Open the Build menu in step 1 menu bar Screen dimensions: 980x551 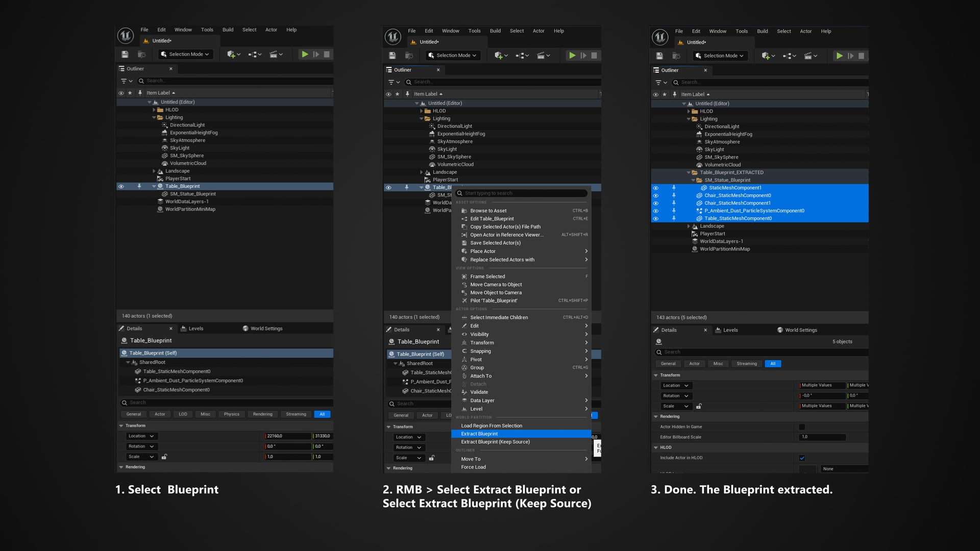click(x=228, y=30)
